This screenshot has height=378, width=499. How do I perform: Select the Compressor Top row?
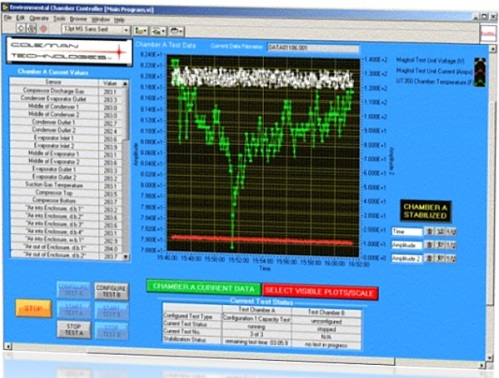67,193
